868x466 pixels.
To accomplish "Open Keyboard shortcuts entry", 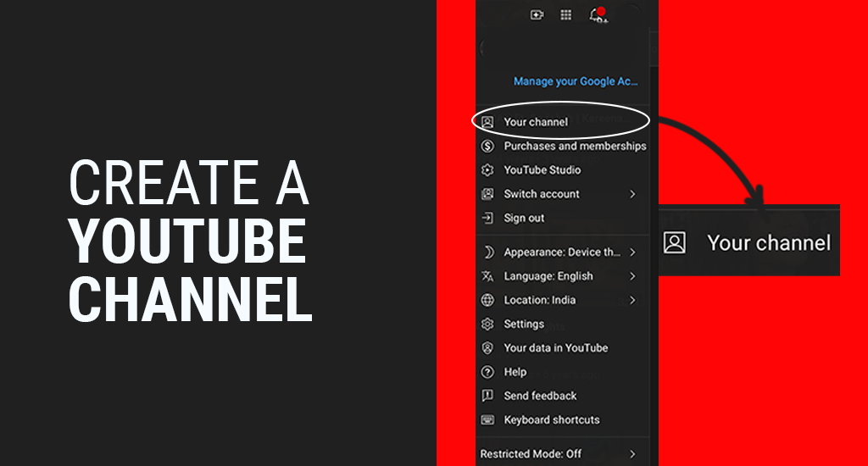I will click(563, 420).
